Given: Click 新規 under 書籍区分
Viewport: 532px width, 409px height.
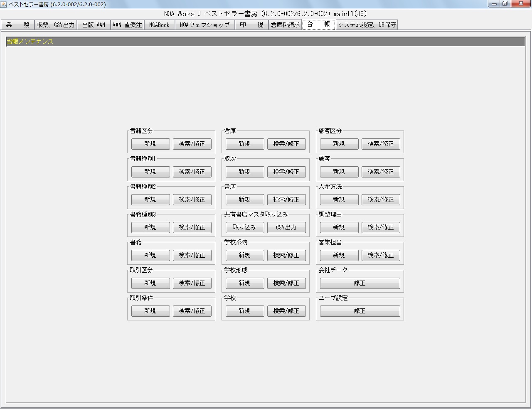Looking at the screenshot, I should [150, 144].
